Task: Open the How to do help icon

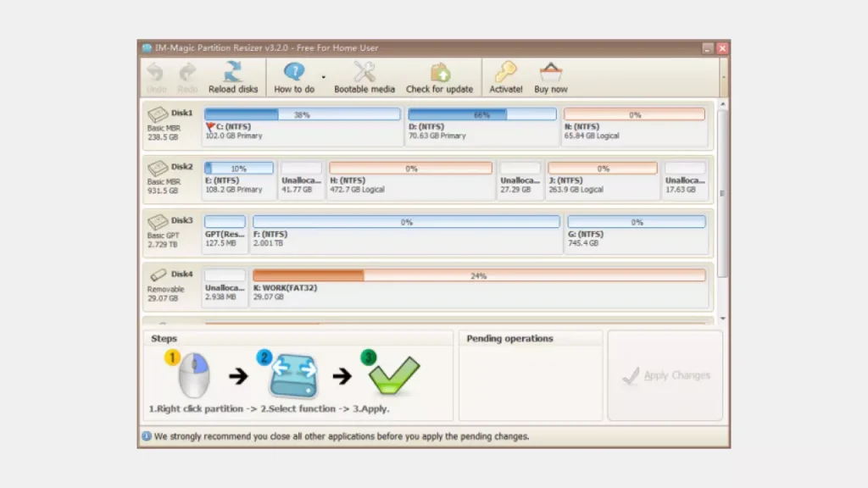Action: point(294,71)
